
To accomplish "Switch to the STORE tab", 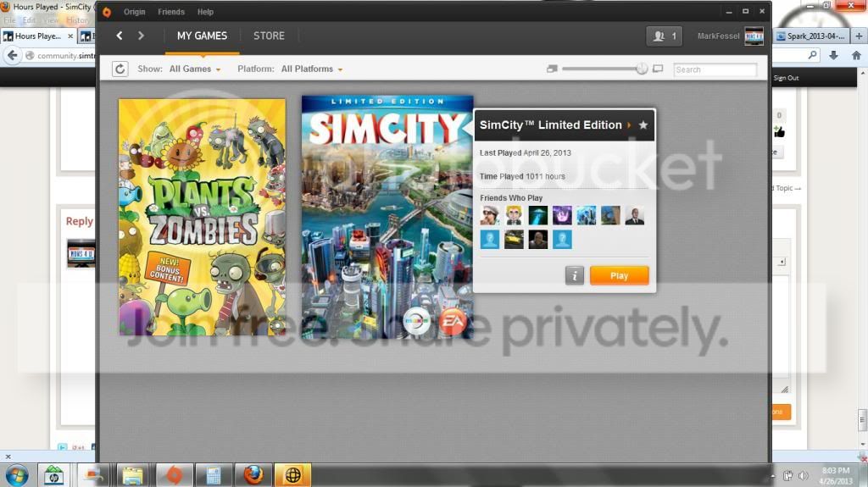I will [x=269, y=36].
